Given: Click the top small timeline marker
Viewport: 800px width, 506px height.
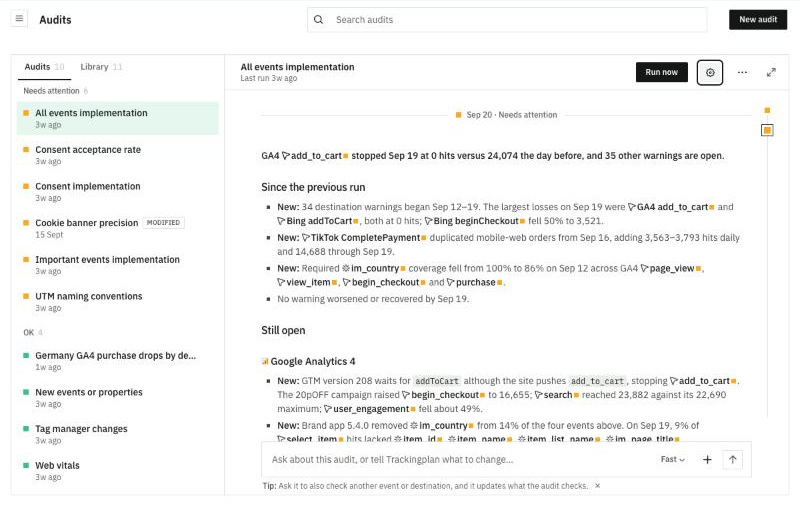Looking at the screenshot, I should pos(767,111).
